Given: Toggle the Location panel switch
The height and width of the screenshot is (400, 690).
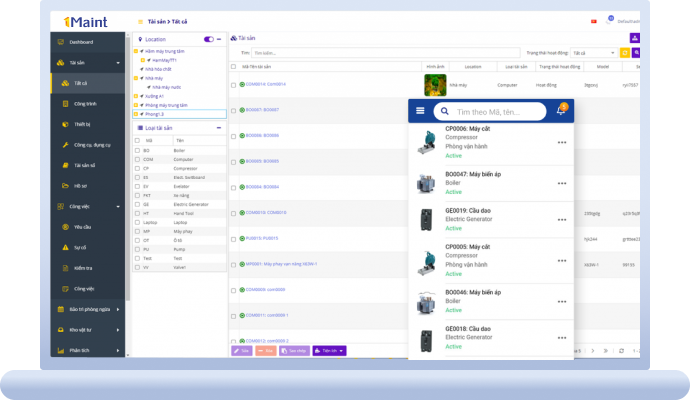Looking at the screenshot, I should [x=209, y=39].
